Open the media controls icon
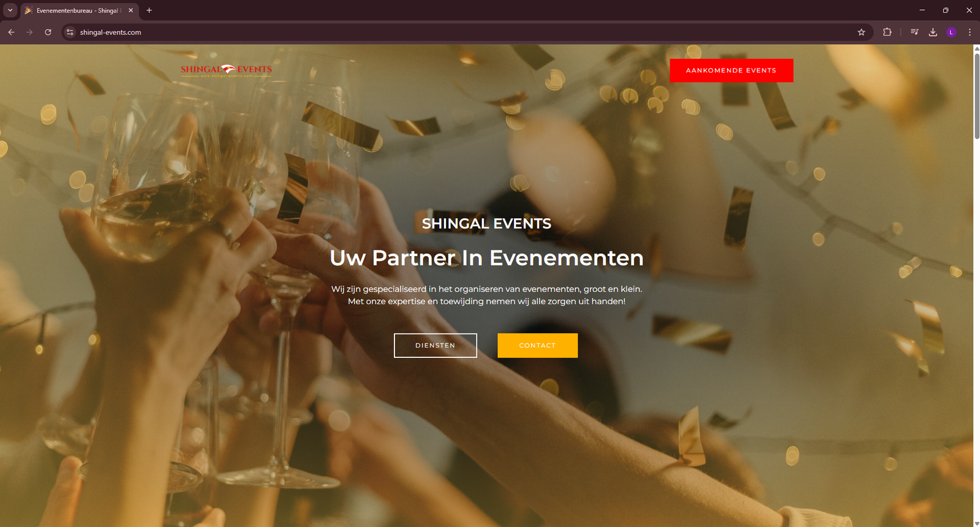Screen dimensions: 980x527 click(x=914, y=32)
